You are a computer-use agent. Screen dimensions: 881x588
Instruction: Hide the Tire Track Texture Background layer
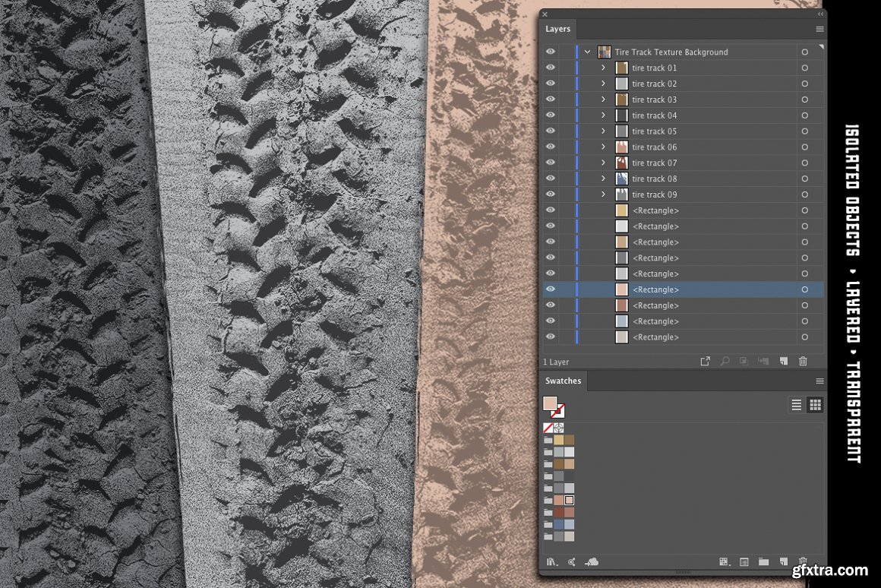pos(551,52)
